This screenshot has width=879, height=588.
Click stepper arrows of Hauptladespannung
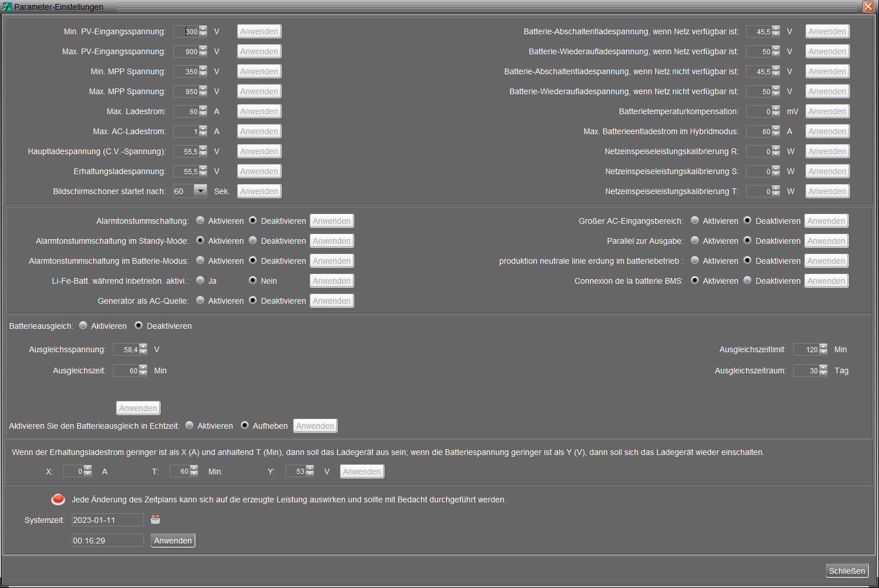[203, 151]
